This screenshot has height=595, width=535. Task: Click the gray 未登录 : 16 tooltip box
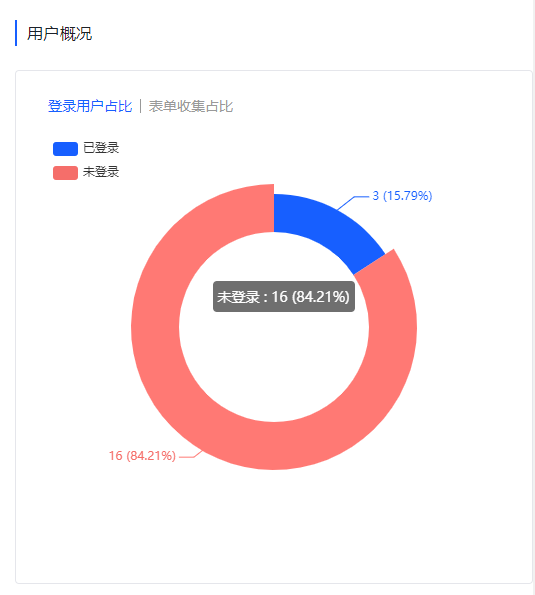[x=284, y=297]
